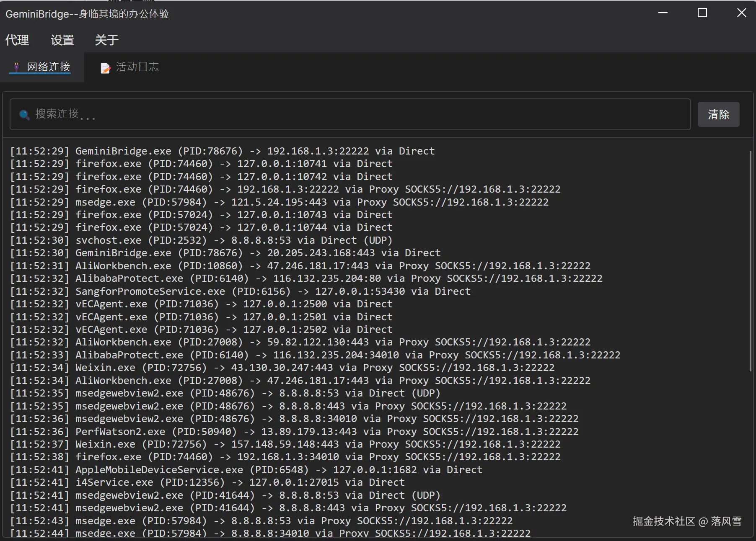Select the Weixin.exe 43.130.30.247:443 log line
The image size is (756, 541).
pyautogui.click(x=282, y=368)
